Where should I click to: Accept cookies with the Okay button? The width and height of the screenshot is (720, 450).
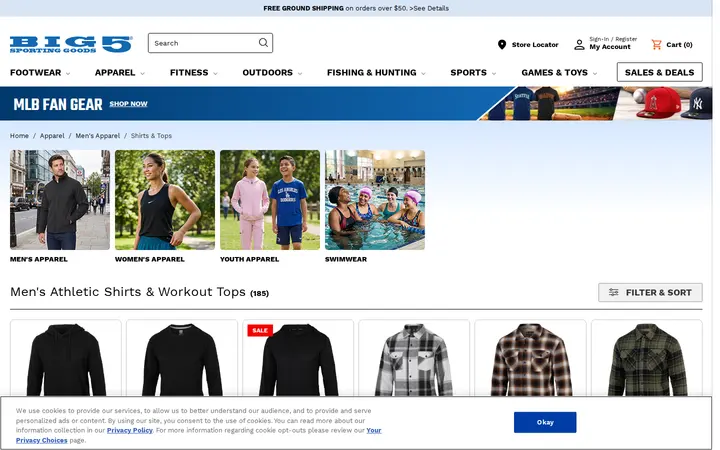click(545, 422)
